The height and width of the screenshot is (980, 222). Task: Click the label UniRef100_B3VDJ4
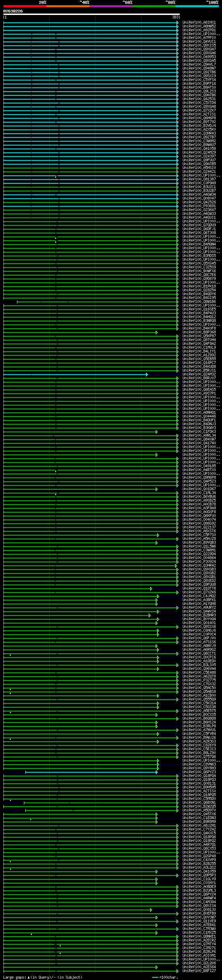click(199, 125)
